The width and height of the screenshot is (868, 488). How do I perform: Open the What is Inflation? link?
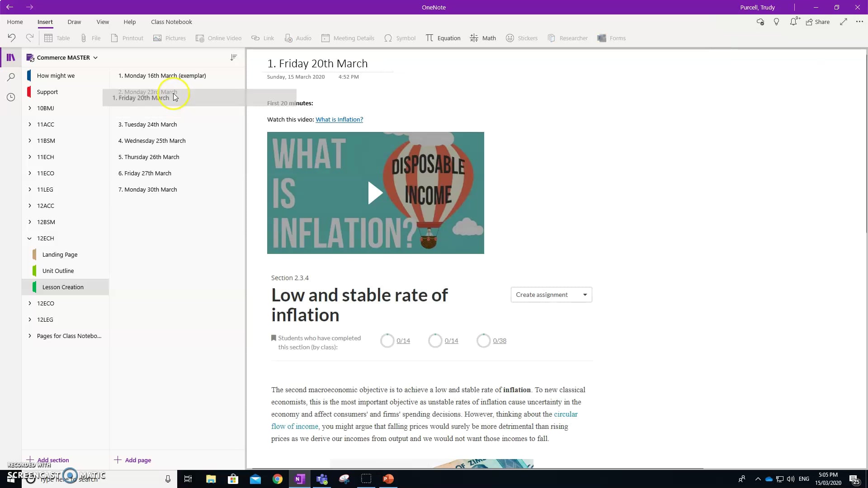[339, 119]
